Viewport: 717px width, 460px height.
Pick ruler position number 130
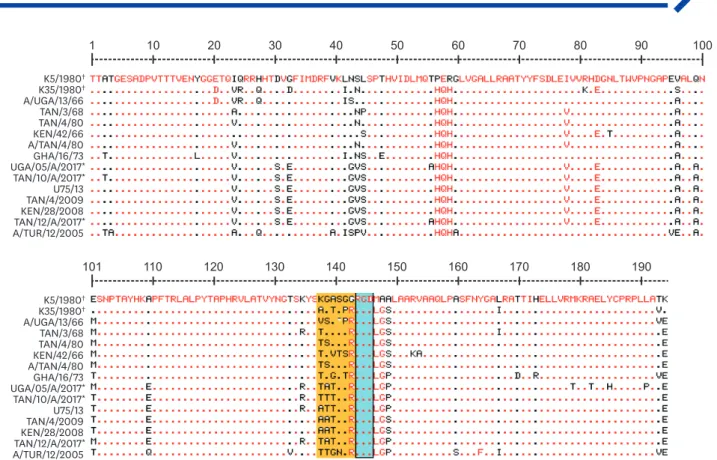275,267
